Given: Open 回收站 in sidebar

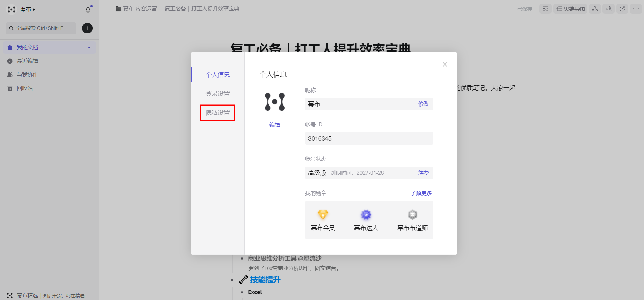Looking at the screenshot, I should 25,88.
